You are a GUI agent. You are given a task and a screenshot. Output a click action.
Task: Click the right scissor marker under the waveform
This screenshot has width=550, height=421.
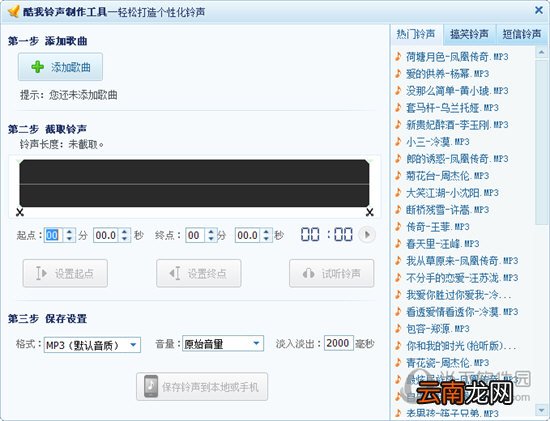(369, 212)
